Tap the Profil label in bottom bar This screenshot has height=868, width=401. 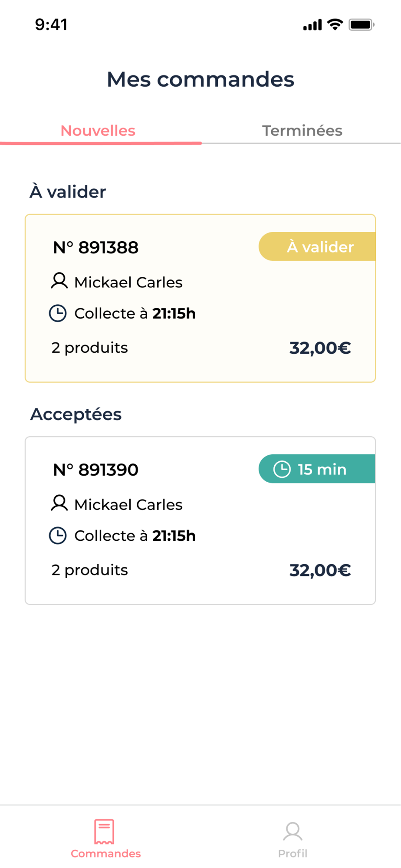(x=293, y=853)
